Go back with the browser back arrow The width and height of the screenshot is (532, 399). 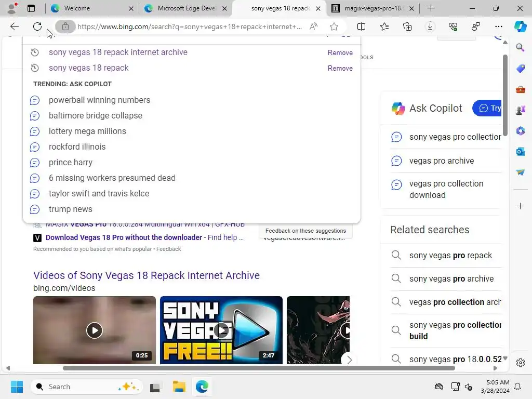tap(14, 26)
